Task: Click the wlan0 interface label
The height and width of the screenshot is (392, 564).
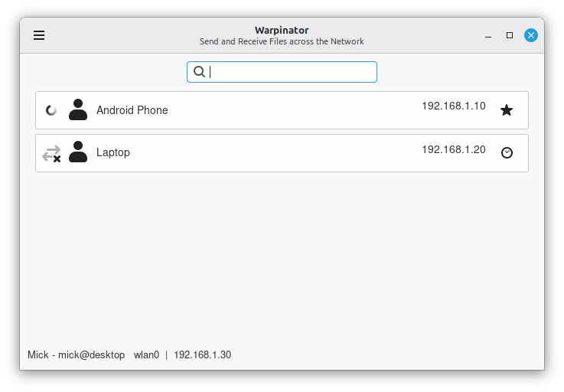Action: coord(146,355)
